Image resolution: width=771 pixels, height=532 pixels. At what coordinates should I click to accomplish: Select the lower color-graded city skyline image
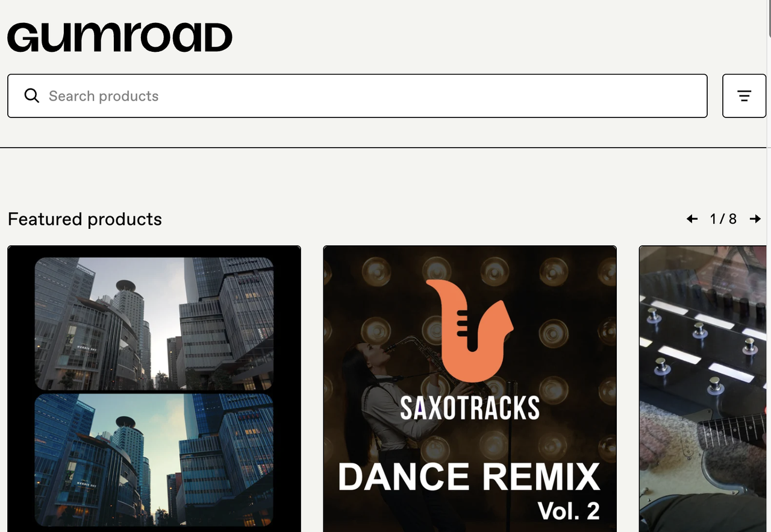(154, 460)
